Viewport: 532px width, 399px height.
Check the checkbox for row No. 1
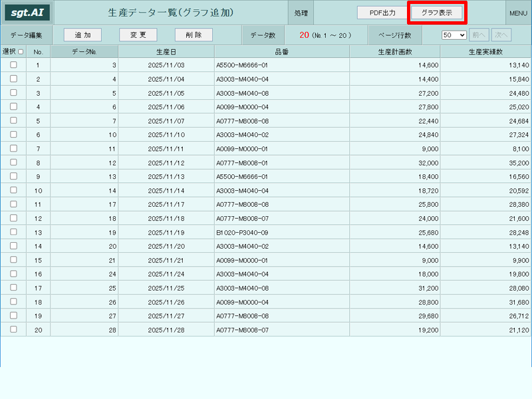point(13,65)
